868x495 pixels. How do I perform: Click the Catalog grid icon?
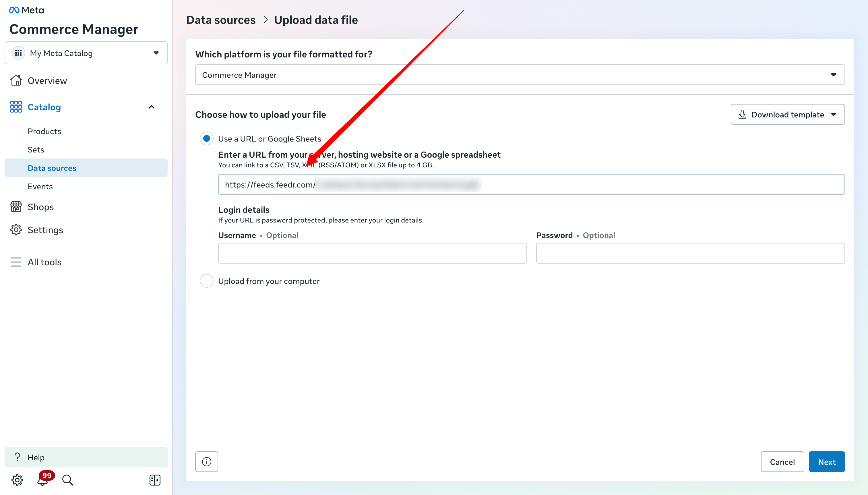(16, 107)
